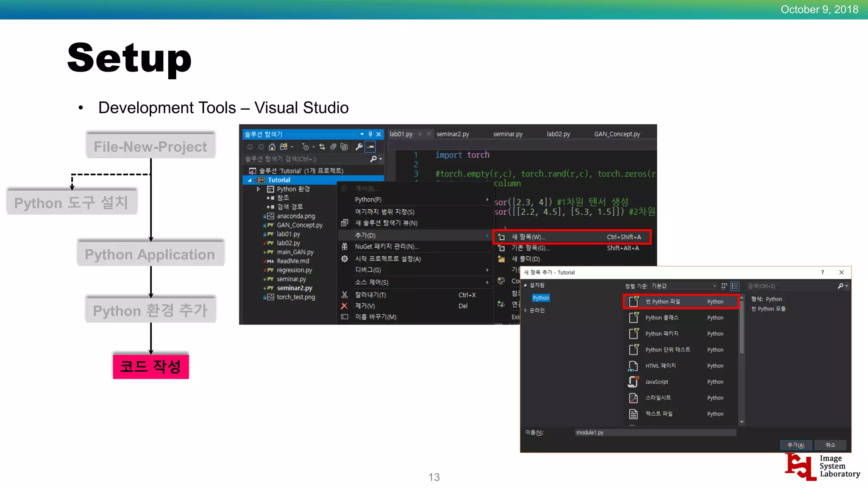Switch dialog to medium icons grid view
The width and height of the screenshot is (868, 488).
point(724,286)
